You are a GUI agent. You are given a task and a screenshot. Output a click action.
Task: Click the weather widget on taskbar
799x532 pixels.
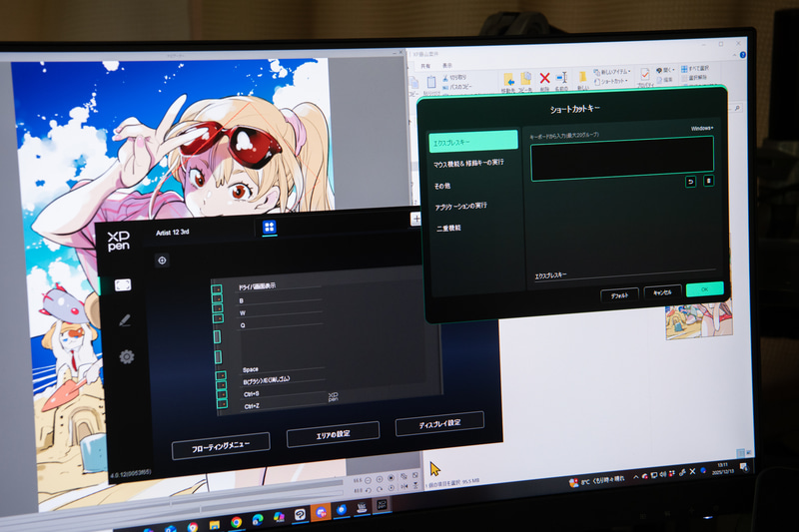pyautogui.click(x=596, y=481)
